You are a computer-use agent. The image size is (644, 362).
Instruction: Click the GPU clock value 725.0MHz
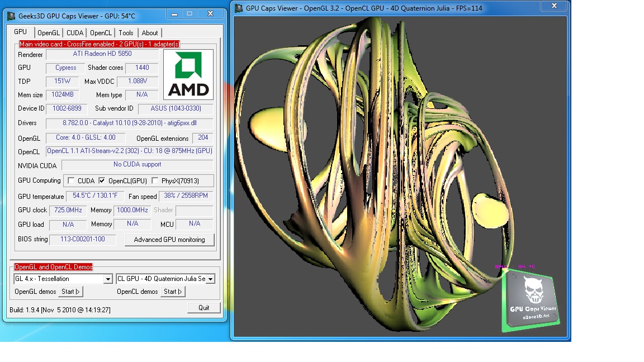click(68, 211)
